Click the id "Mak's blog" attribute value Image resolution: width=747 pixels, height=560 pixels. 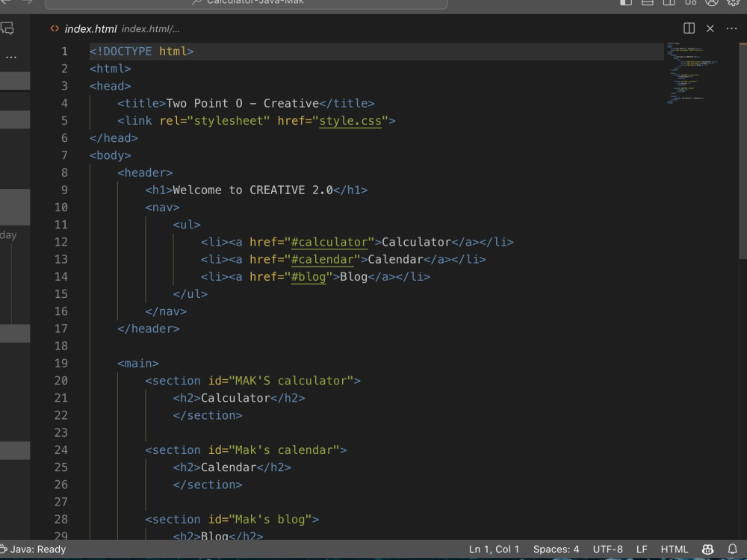pos(270,520)
